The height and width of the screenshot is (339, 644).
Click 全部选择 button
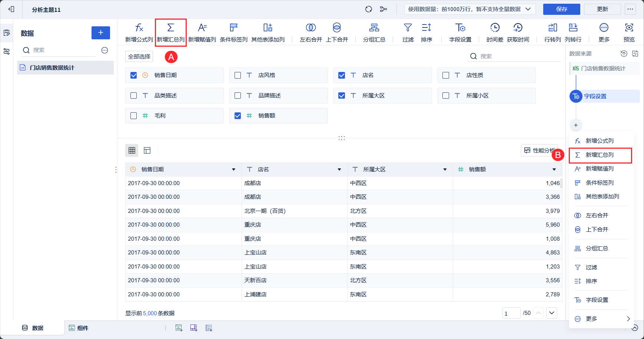point(139,56)
